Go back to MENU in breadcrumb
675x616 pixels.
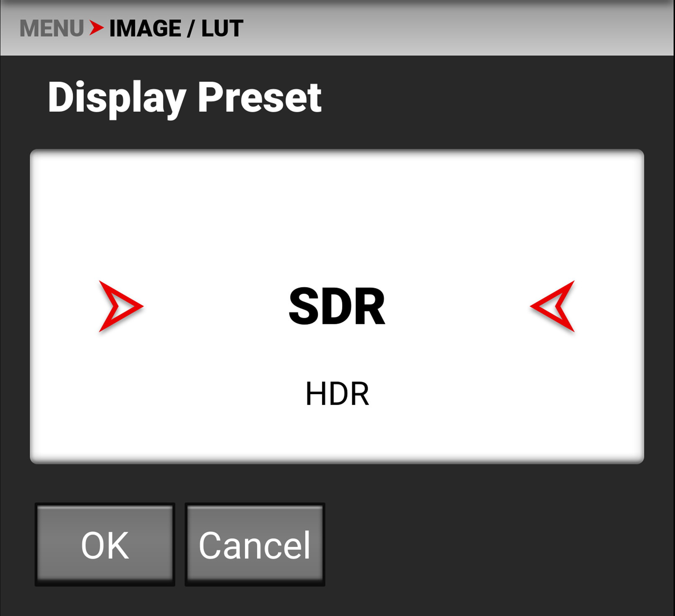tap(52, 28)
